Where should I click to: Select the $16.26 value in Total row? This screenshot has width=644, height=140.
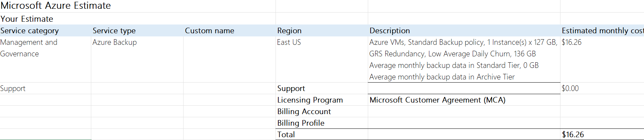602,134
